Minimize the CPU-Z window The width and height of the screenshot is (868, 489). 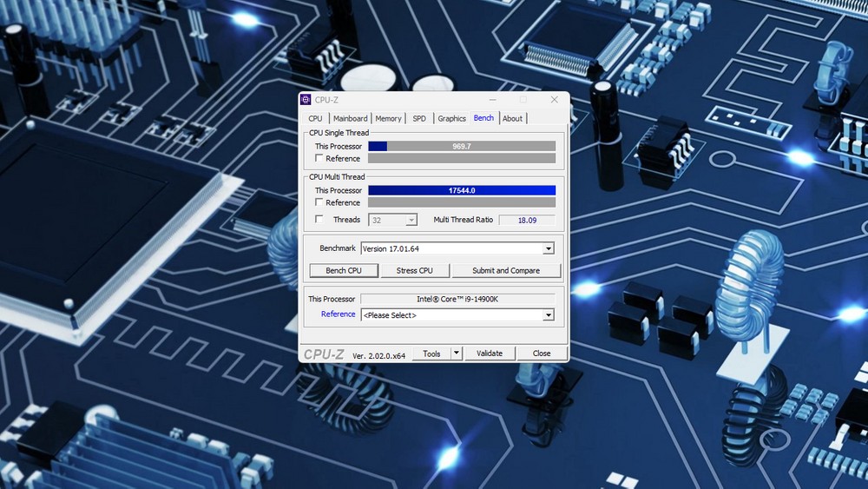[493, 100]
